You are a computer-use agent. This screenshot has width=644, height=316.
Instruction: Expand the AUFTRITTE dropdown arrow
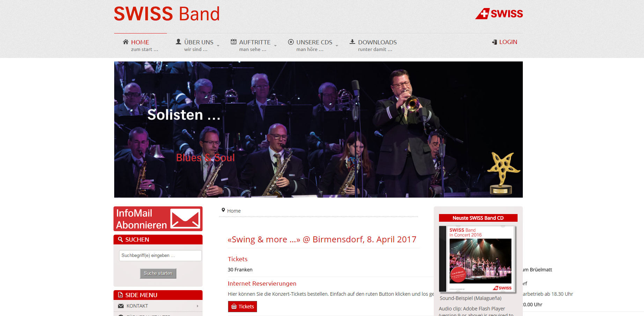(275, 46)
